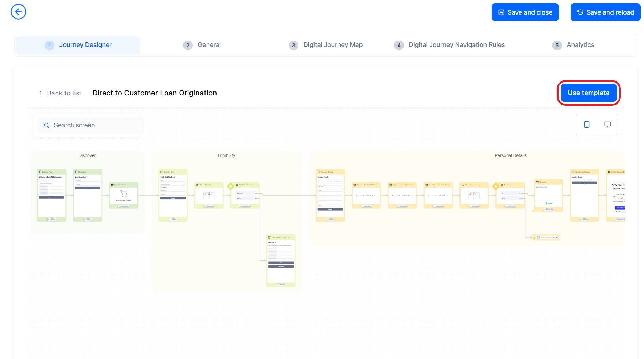Click the magnifier icon in search box
Image resolution: width=644 pixels, height=359 pixels.
47,126
